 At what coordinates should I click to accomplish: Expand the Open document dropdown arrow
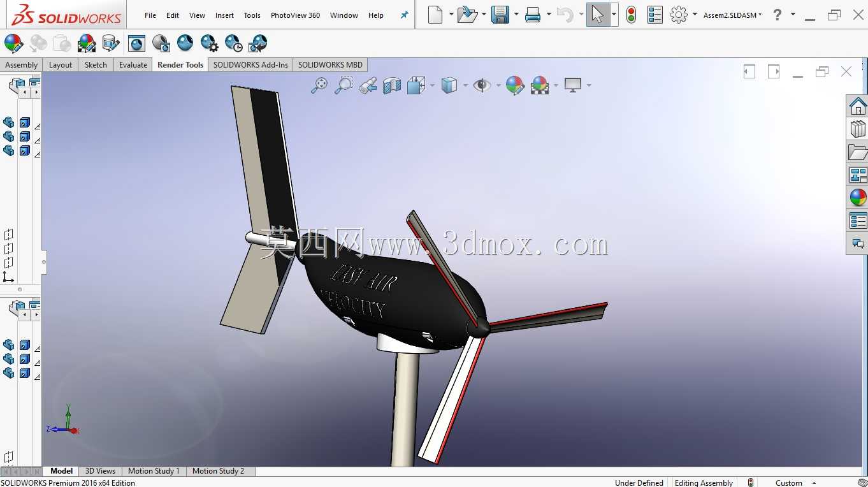[x=484, y=14]
